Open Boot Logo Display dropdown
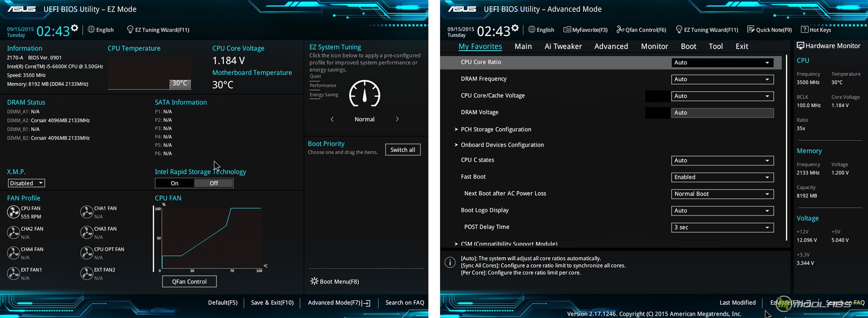The height and width of the screenshot is (318, 868). tap(722, 210)
